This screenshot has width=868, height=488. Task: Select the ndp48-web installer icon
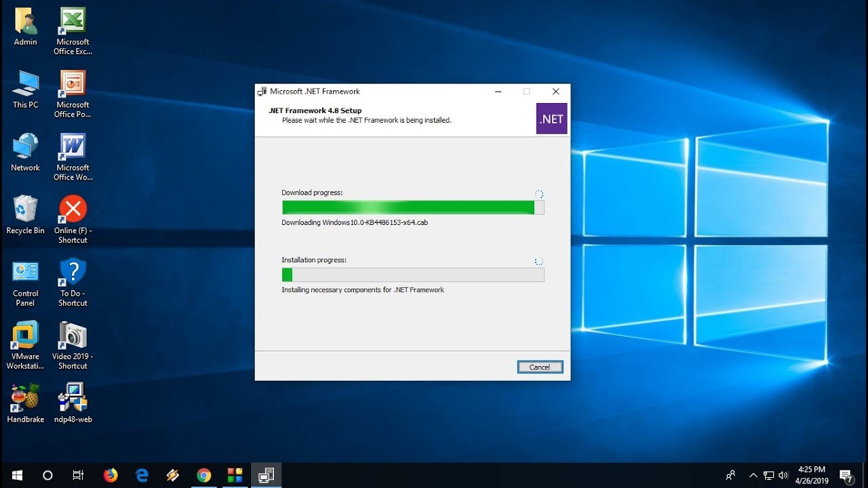click(73, 398)
